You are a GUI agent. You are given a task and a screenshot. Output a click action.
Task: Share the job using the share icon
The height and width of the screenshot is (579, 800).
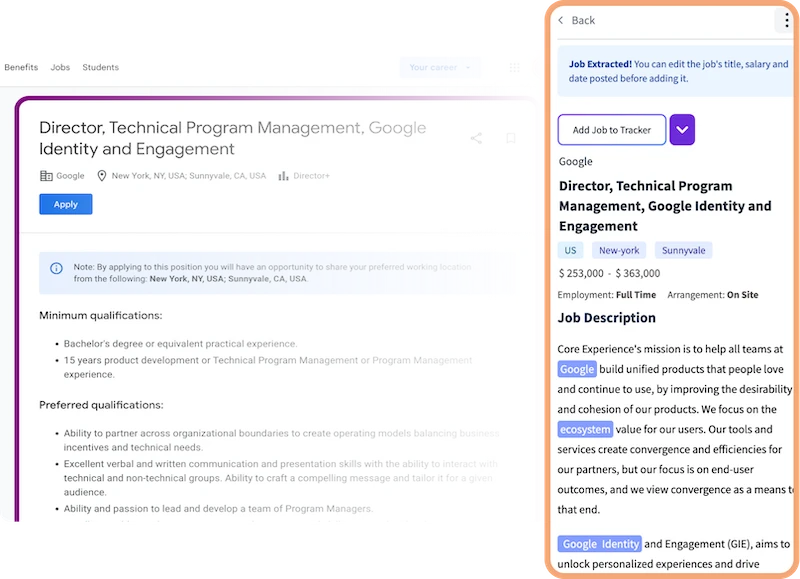(x=476, y=138)
